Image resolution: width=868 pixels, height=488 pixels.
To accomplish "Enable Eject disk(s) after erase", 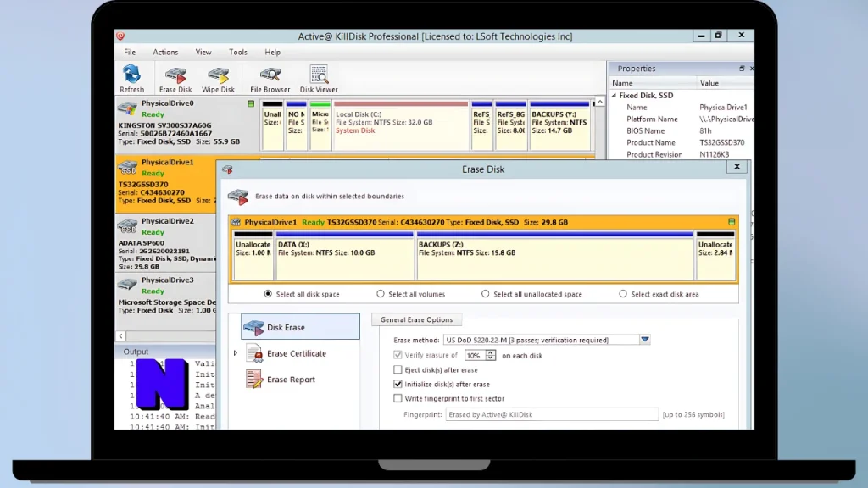I will click(398, 369).
